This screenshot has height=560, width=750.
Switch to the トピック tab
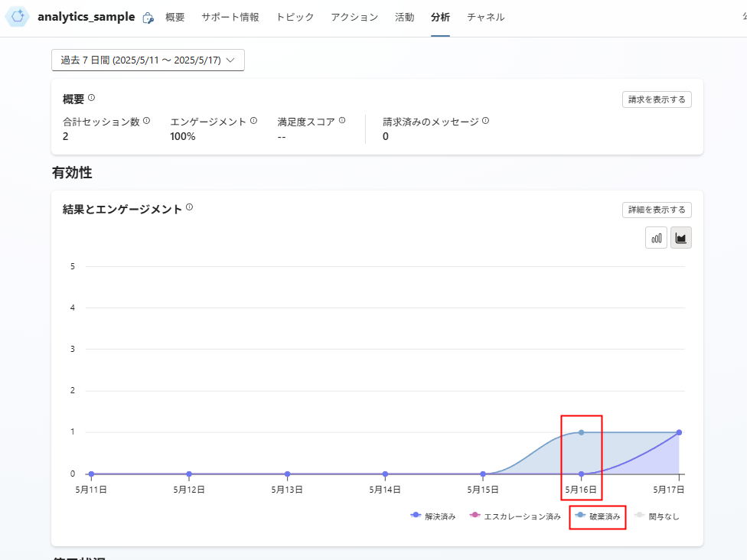tap(295, 18)
